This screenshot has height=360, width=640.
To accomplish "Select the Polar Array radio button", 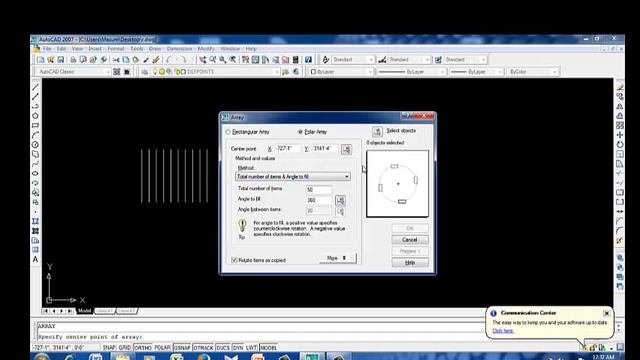I will click(x=300, y=132).
